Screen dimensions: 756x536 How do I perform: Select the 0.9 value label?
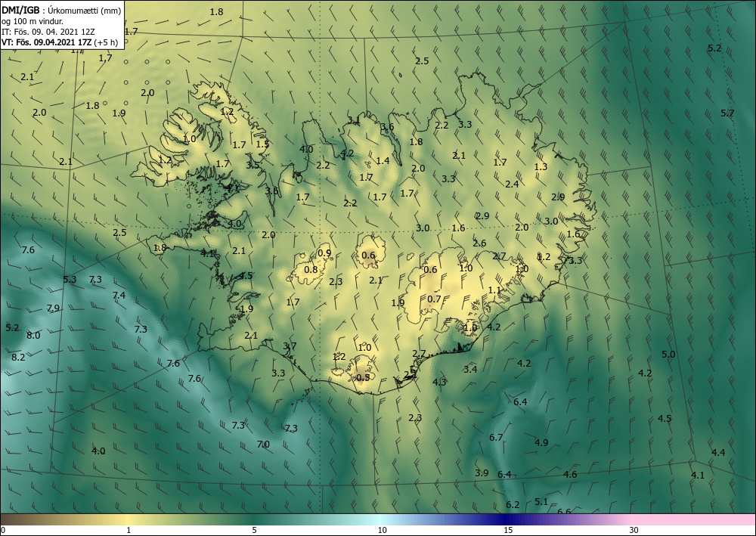[x=324, y=253]
